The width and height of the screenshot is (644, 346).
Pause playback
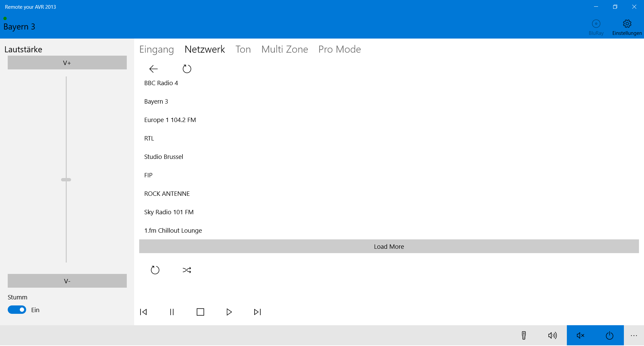pos(172,312)
